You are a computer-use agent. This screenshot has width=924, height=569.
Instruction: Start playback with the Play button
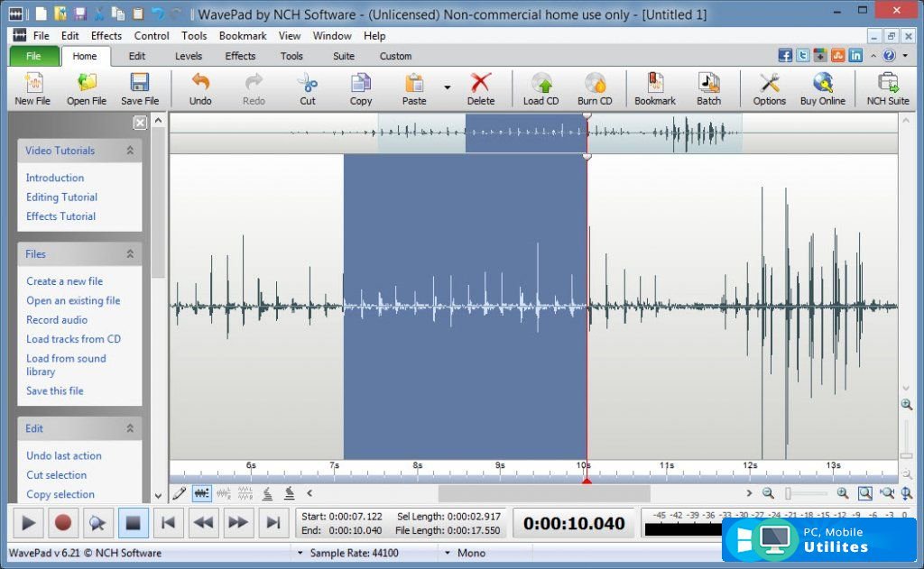[x=28, y=522]
